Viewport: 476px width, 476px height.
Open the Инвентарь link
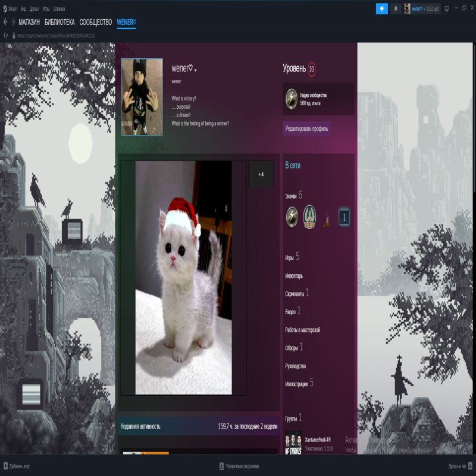[294, 276]
